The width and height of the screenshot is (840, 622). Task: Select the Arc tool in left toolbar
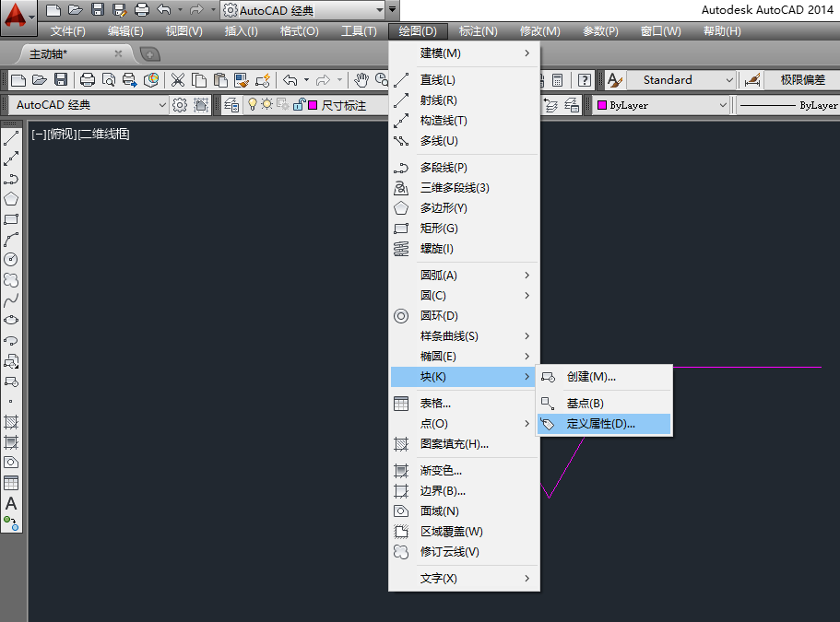click(11, 240)
